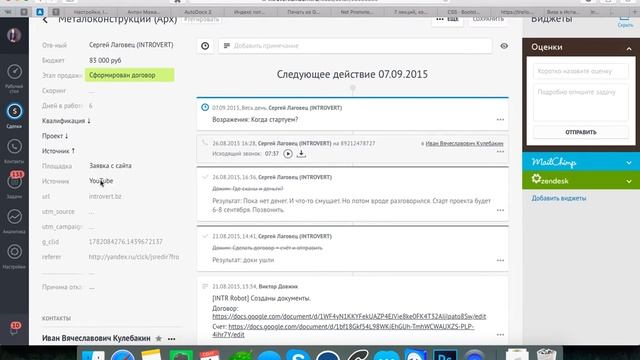Change the Отв-ный responsible user field

(x=131, y=45)
